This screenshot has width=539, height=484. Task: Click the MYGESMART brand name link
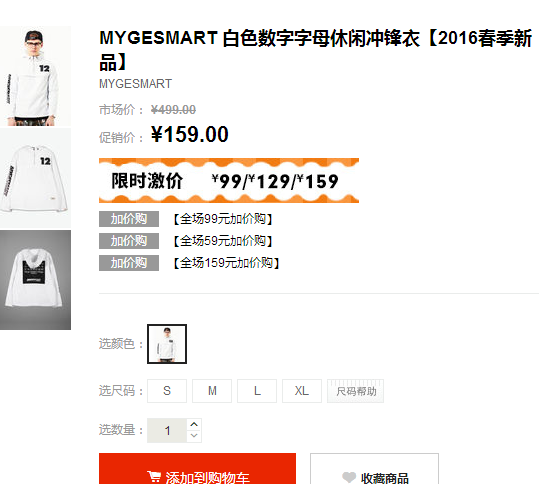135,84
